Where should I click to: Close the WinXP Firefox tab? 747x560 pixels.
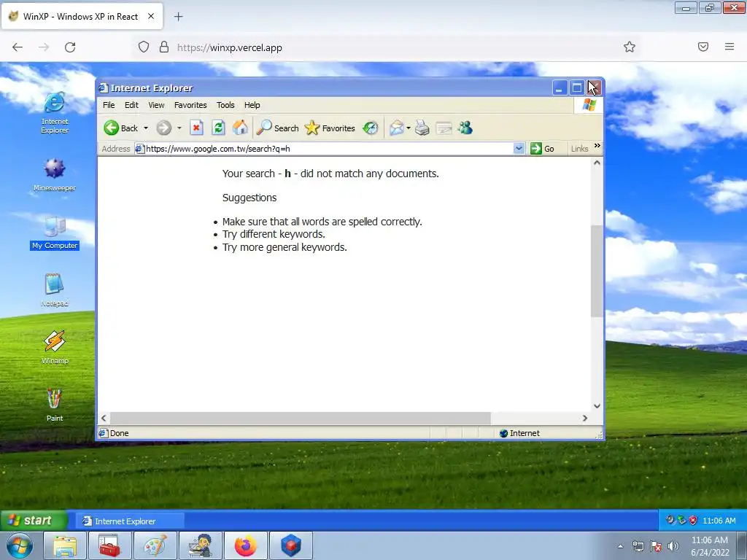click(150, 16)
